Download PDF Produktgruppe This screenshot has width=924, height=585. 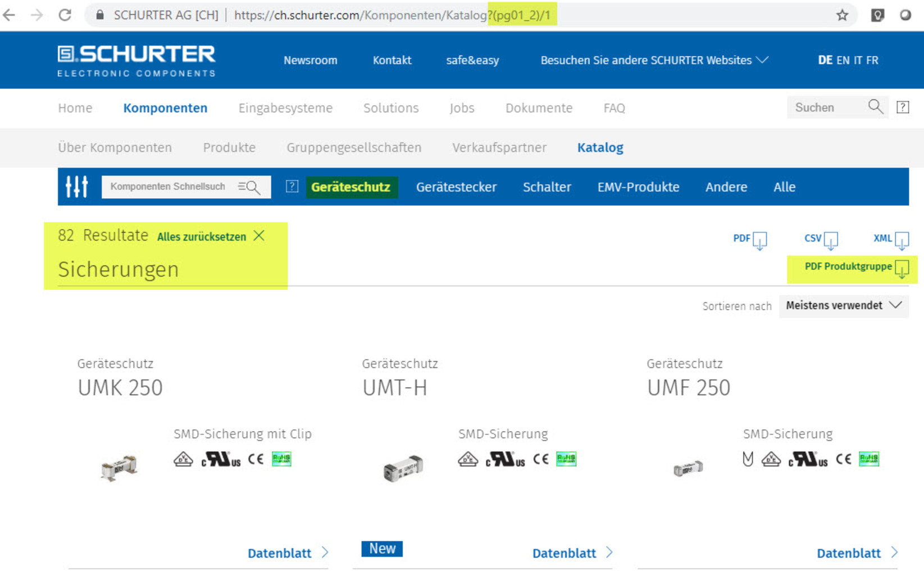pyautogui.click(x=857, y=268)
